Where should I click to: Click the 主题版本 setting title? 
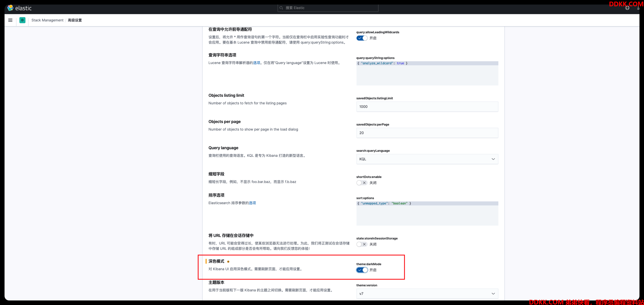[x=216, y=282]
